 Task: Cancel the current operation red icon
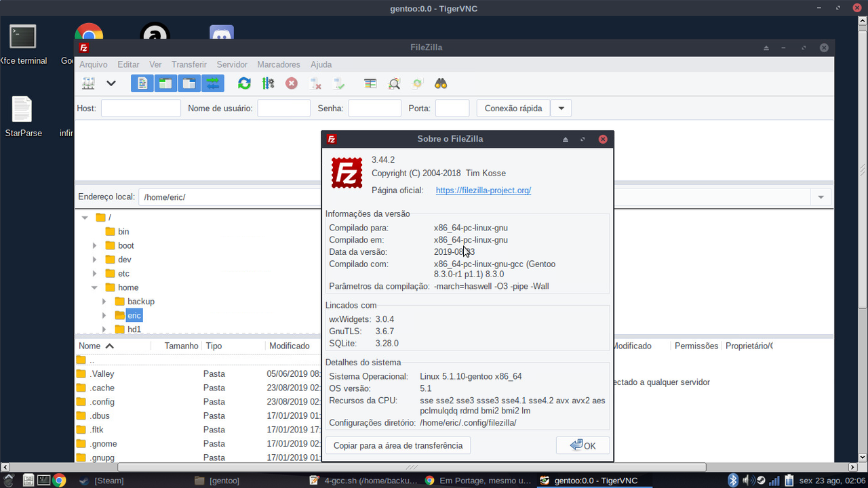click(x=292, y=83)
